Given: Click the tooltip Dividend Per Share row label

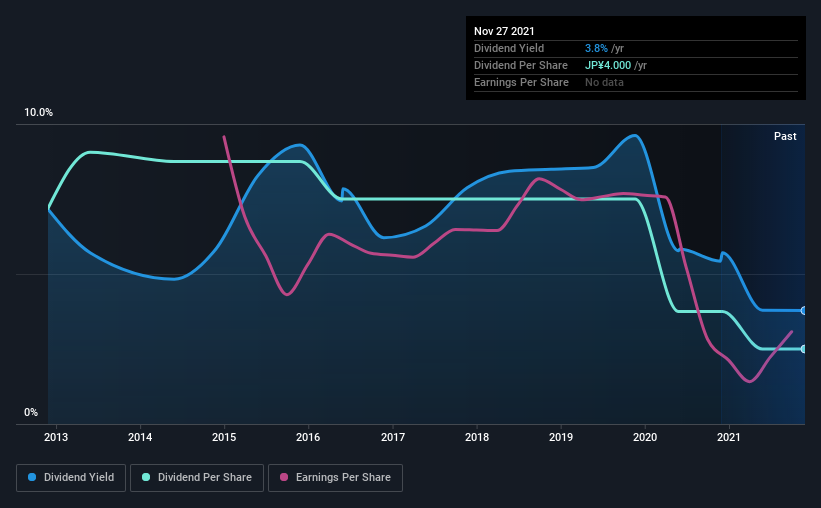Looking at the screenshot, I should (520, 65).
